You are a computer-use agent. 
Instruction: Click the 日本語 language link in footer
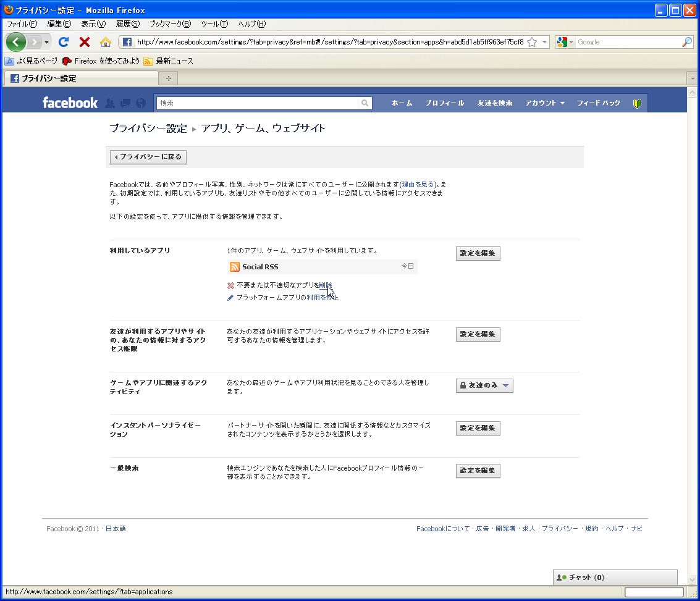[x=116, y=529]
